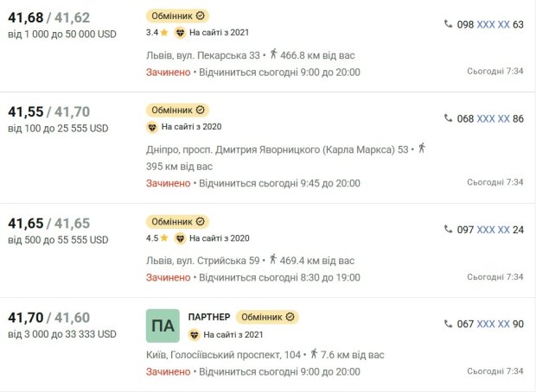Click phone icon beside 067 number

tap(448, 323)
